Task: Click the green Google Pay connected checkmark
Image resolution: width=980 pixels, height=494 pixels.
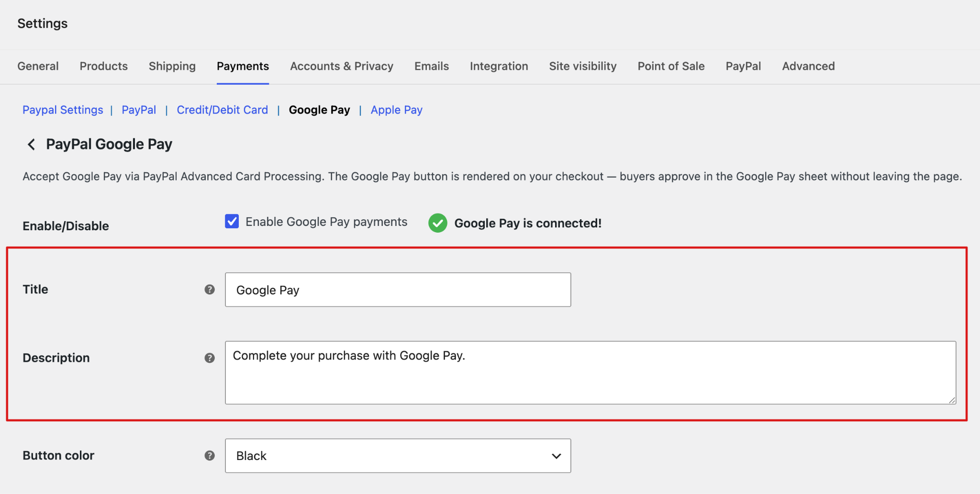Action: pyautogui.click(x=438, y=223)
